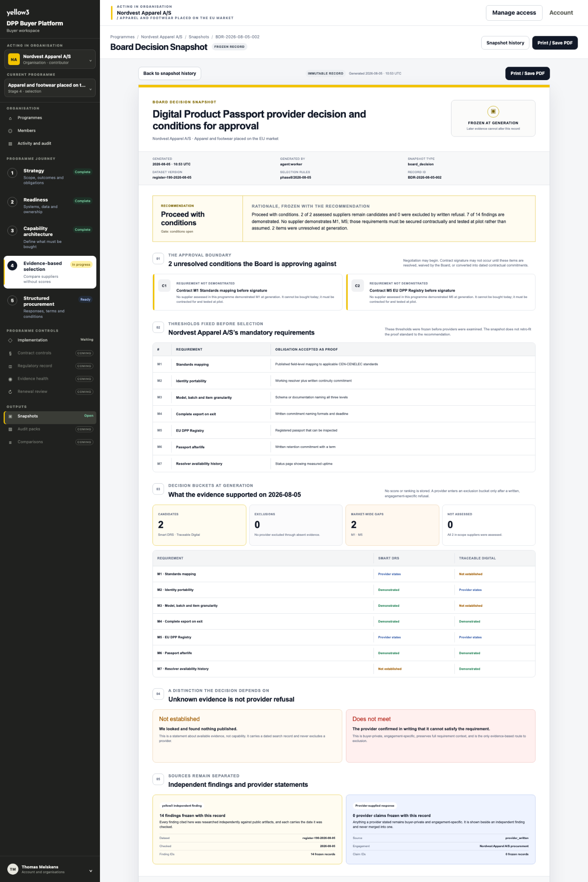
Task: Click the Activity and audit icon
Action: coord(10,144)
